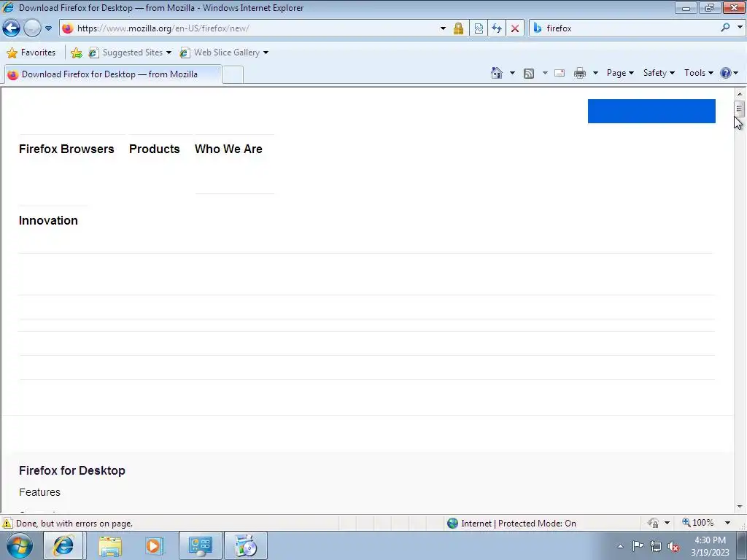Viewport: 747px width, 560px height.
Task: Expand the feeds dropdown arrow
Action: (545, 73)
